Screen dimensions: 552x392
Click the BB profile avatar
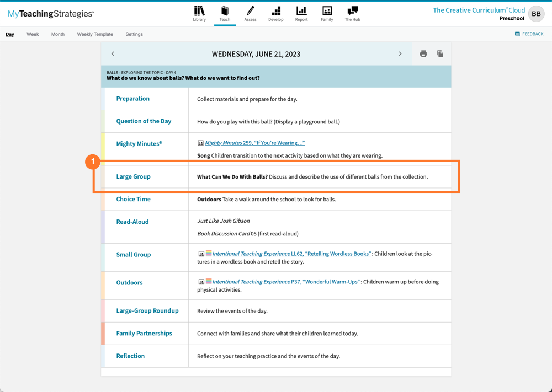(535, 14)
